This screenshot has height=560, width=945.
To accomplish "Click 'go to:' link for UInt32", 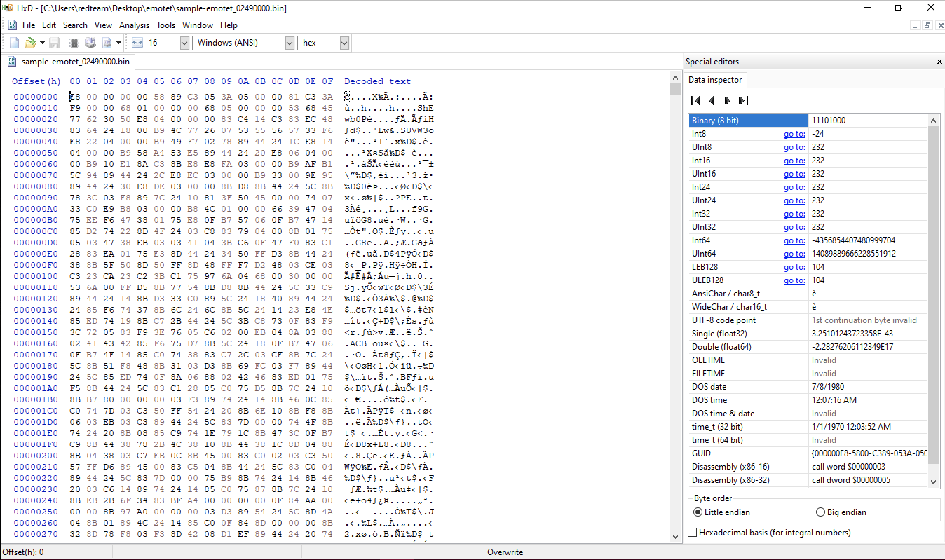I will pyautogui.click(x=794, y=227).
